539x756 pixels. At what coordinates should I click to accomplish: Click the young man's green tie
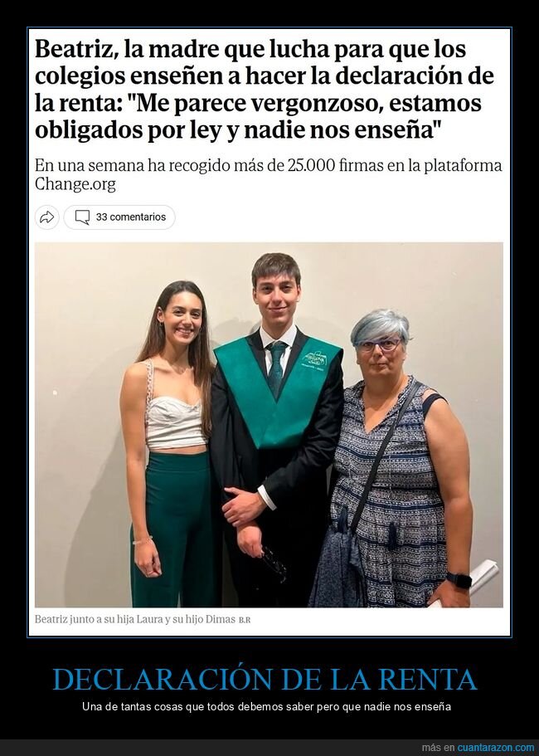coord(276,368)
